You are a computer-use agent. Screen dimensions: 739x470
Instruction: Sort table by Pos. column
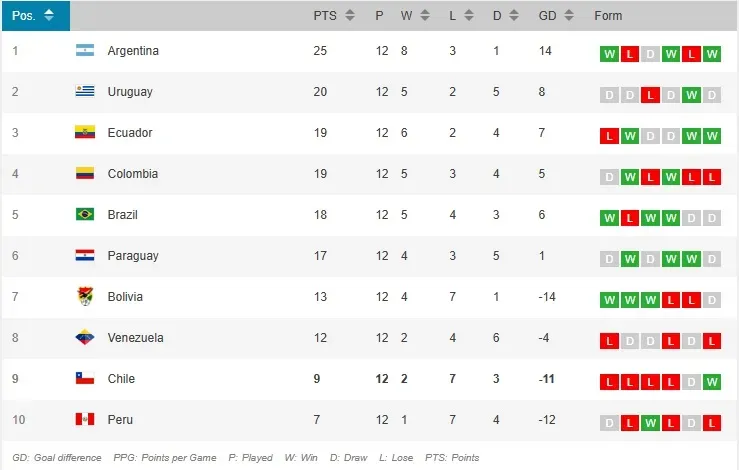35,16
